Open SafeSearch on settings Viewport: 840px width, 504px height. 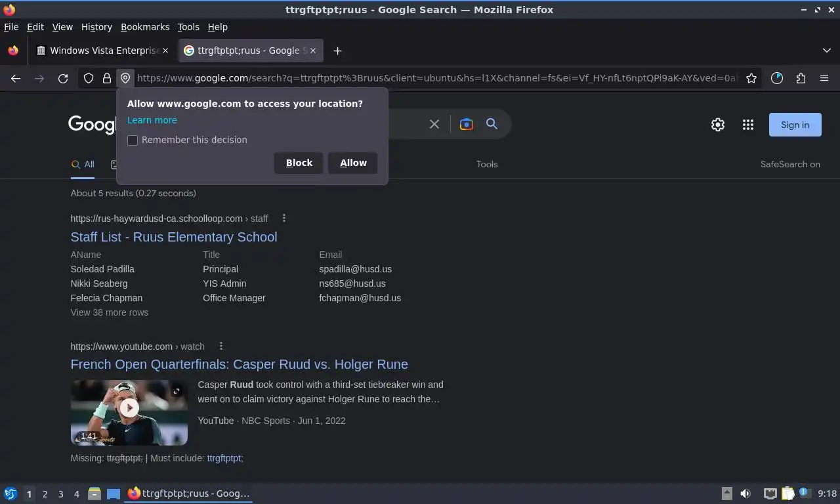pos(790,164)
